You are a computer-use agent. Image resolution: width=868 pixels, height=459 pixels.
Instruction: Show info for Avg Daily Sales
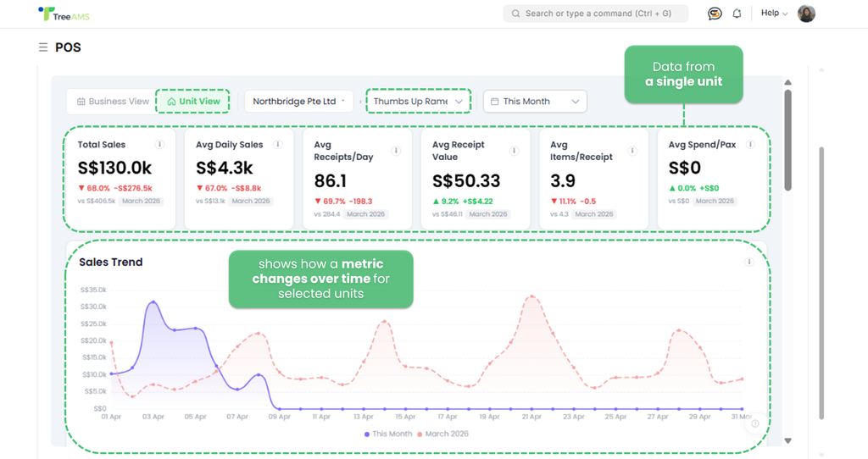278,145
